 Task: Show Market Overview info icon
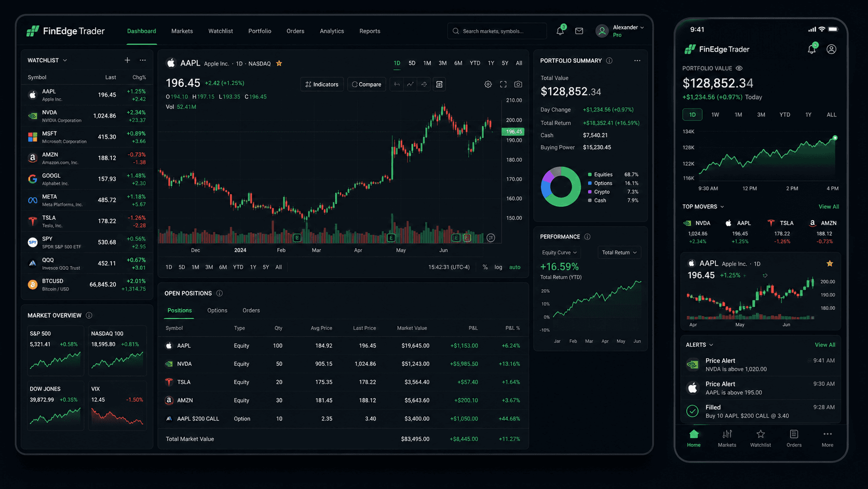click(x=89, y=315)
